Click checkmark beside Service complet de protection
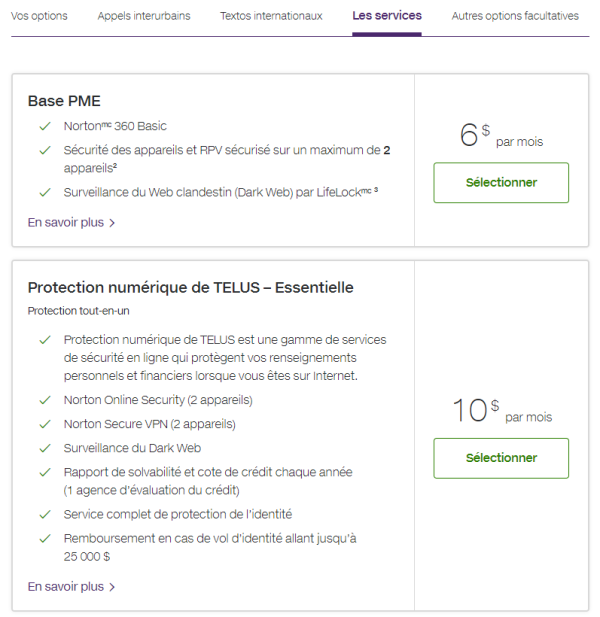Image resolution: width=600 pixels, height=617 pixels. click(x=44, y=514)
